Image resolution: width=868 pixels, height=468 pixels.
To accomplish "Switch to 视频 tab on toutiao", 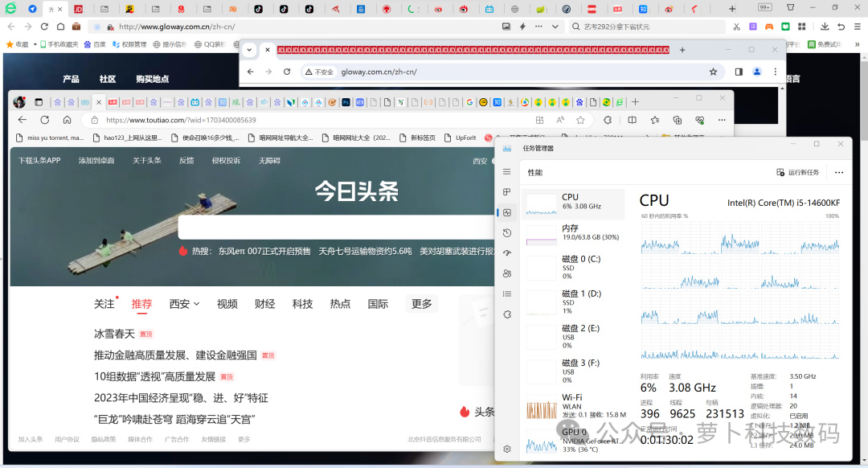I will coord(227,304).
